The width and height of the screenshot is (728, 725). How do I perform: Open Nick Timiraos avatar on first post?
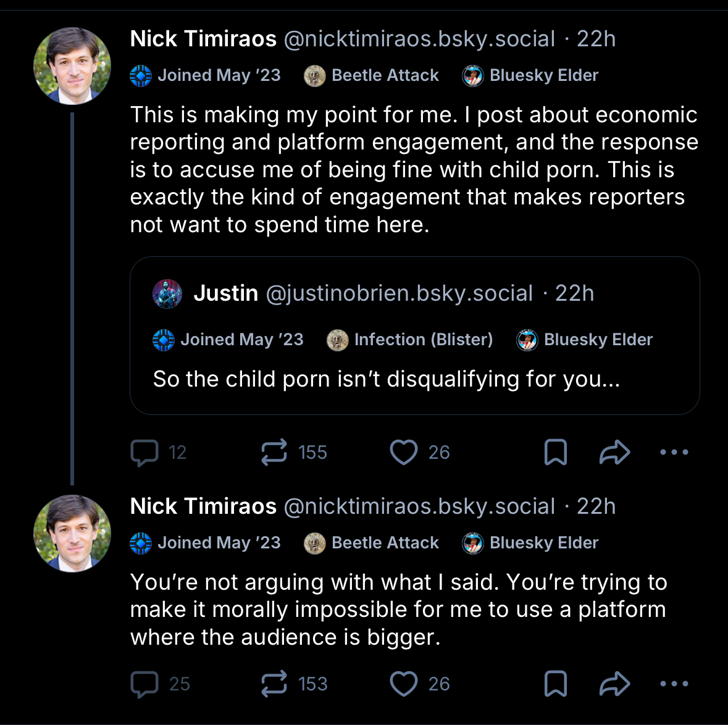[x=72, y=66]
